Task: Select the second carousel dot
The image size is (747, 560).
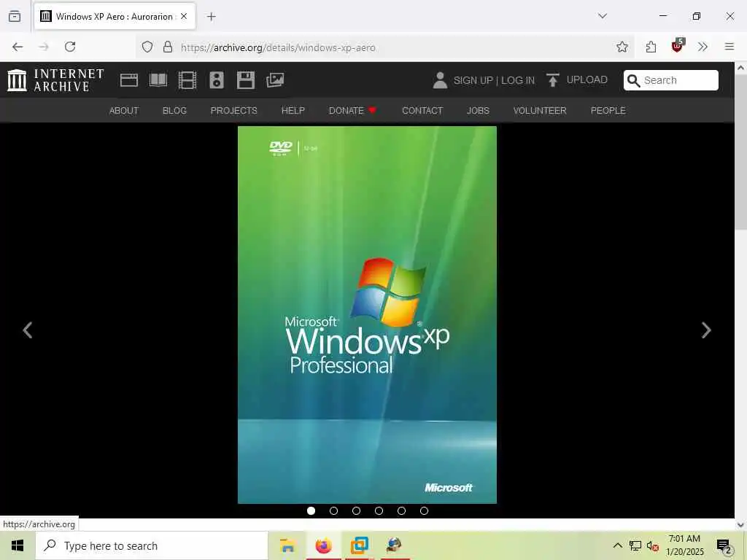Action: (x=333, y=511)
